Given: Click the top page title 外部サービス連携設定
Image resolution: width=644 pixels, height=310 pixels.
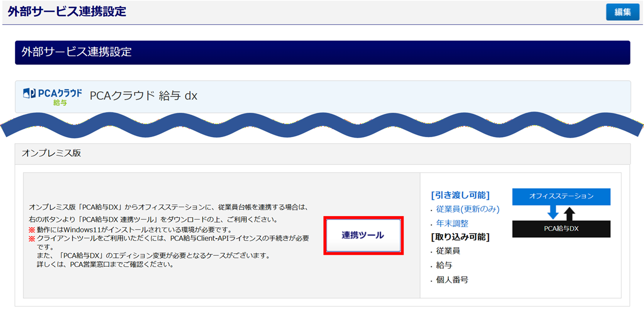Looking at the screenshot, I should point(67,12).
